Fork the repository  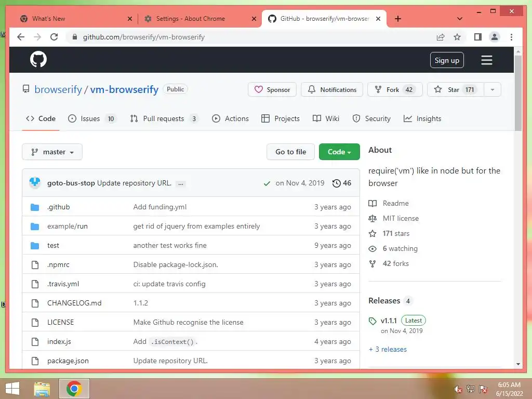pyautogui.click(x=395, y=89)
